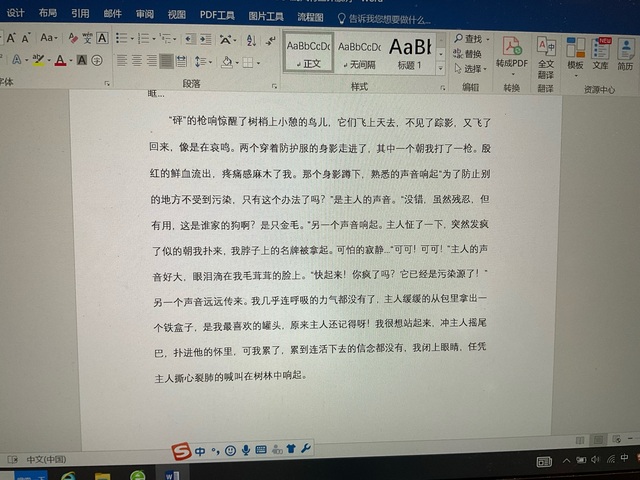Image resolution: width=640 pixels, height=480 pixels.
Task: Click the Sogou input method logo
Action: coord(181,451)
